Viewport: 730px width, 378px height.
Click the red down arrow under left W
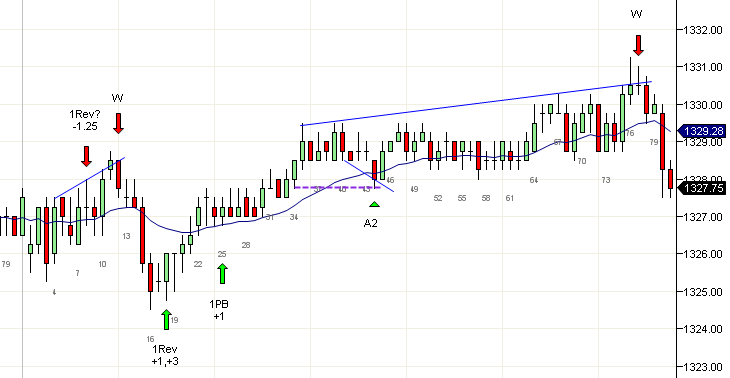click(118, 123)
